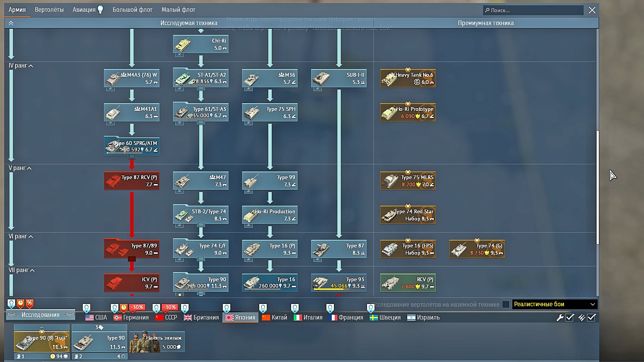
Task: Select the Type 93 vehicle tile
Action: coord(339,283)
